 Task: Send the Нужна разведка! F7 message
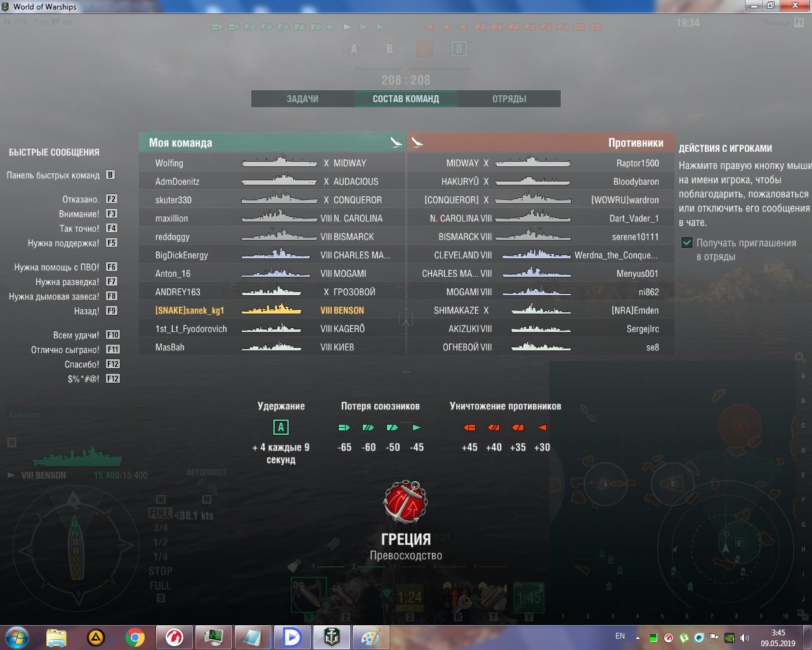click(76, 282)
